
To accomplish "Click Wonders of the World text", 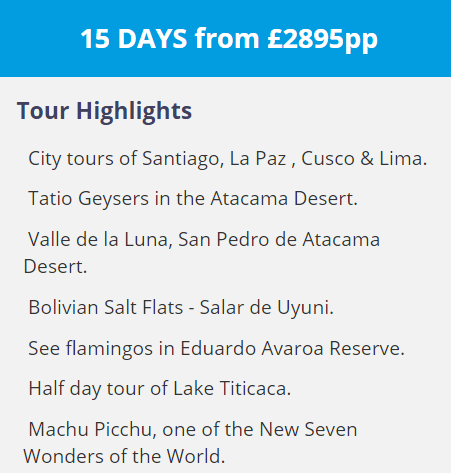I will coord(124,456).
